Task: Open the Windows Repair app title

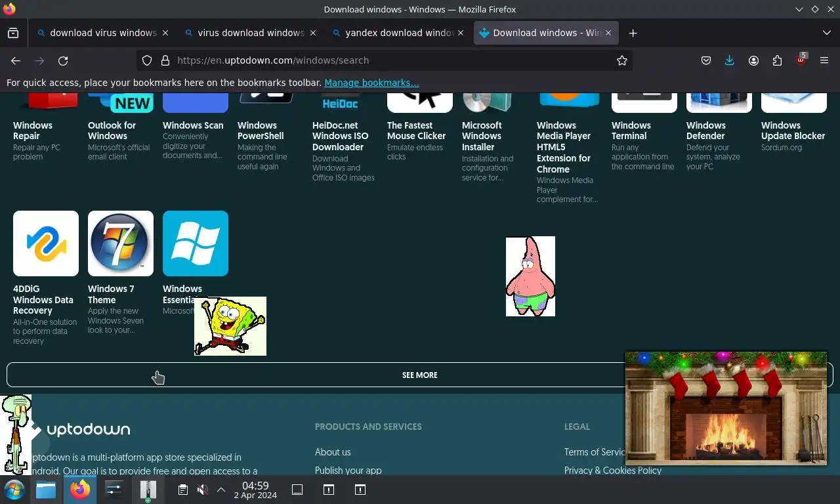Action: (x=33, y=131)
